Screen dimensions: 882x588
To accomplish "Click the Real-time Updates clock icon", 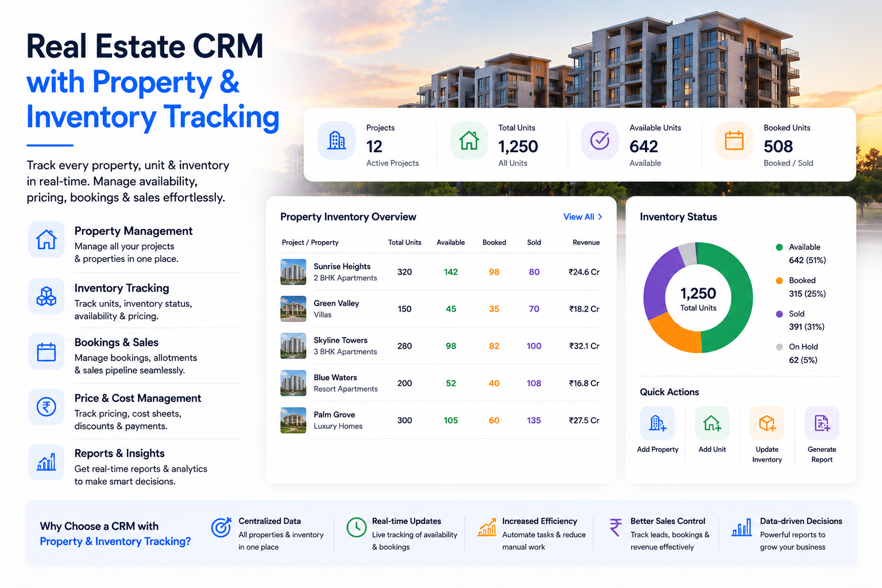I will click(x=357, y=527).
